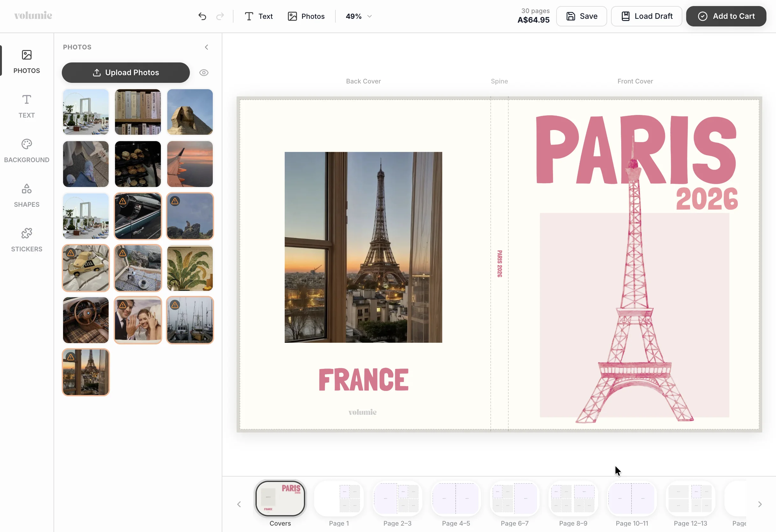The width and height of the screenshot is (776, 532).
Task: Select the Photos sidebar icon
Action: click(x=27, y=62)
